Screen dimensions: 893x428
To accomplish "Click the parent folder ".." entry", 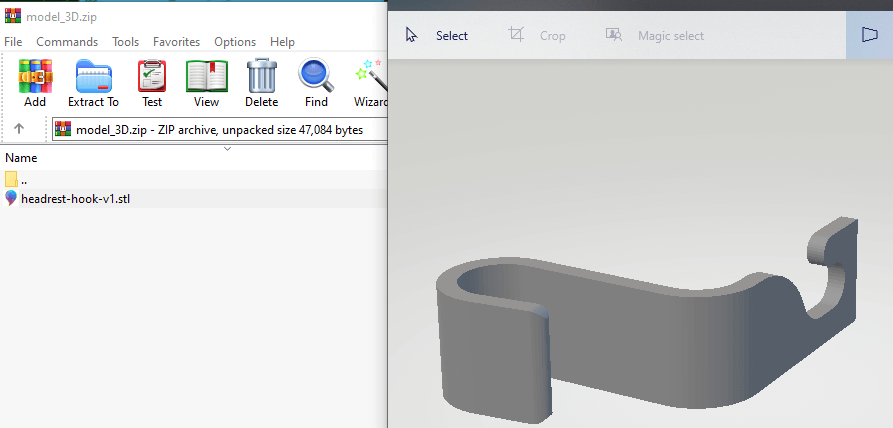I will (x=24, y=179).
